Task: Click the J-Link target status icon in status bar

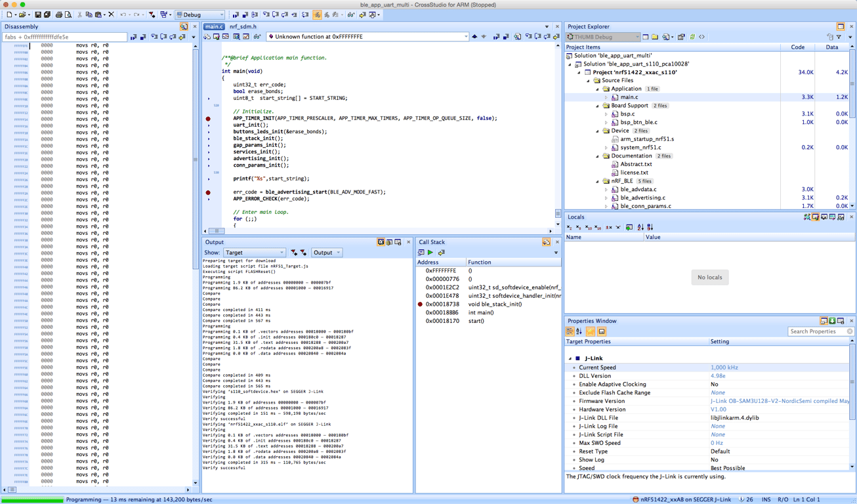Action: (x=635, y=499)
